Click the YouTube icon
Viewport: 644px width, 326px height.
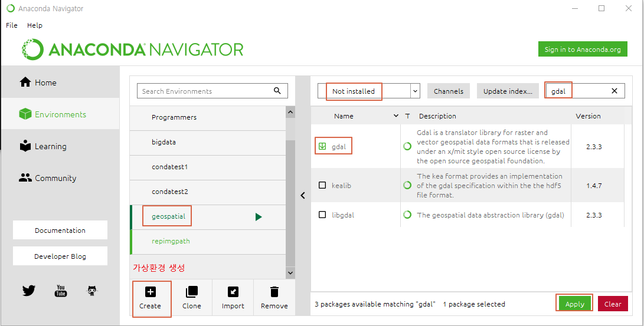click(x=61, y=291)
